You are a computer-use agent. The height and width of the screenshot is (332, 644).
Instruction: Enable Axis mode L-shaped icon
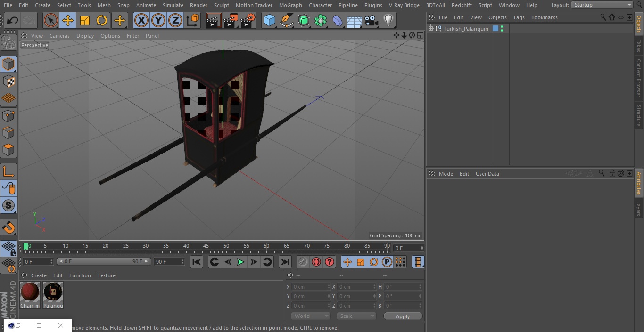8,171
